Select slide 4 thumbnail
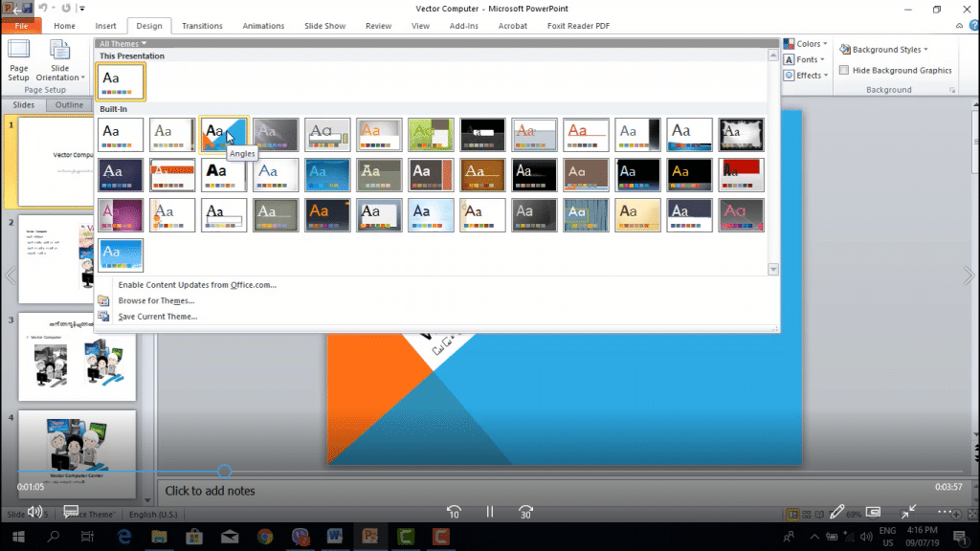Image resolution: width=980 pixels, height=551 pixels. pos(77,453)
